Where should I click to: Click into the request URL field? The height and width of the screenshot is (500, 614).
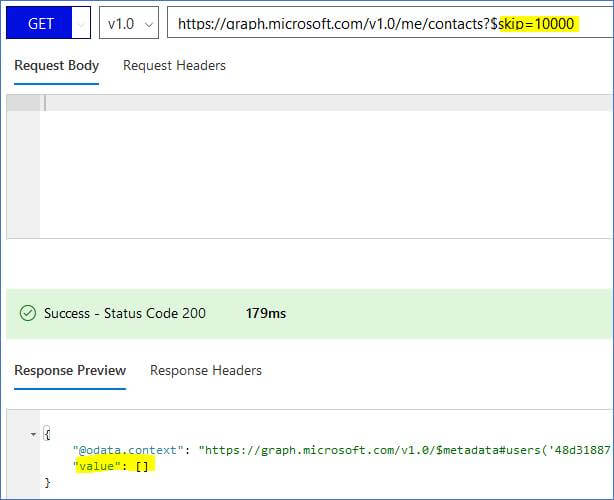[330, 23]
